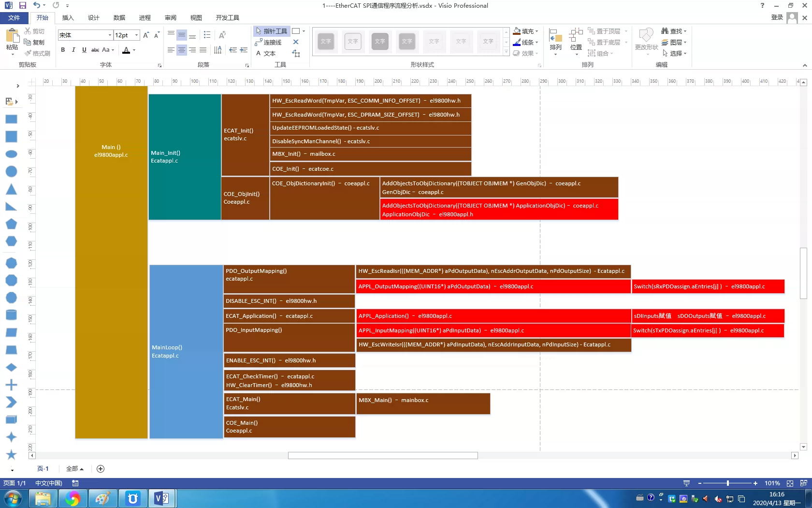Click the Find (查找) binoculars icon
The width and height of the screenshot is (812, 508).
click(665, 31)
